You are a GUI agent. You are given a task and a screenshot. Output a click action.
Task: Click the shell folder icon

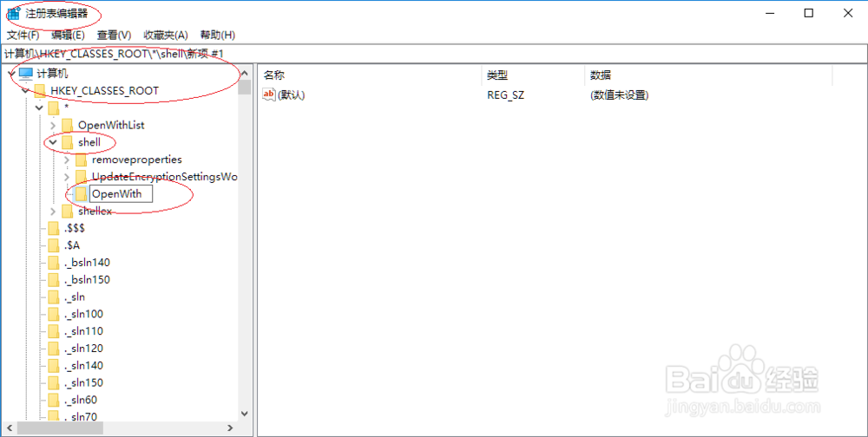(x=68, y=143)
